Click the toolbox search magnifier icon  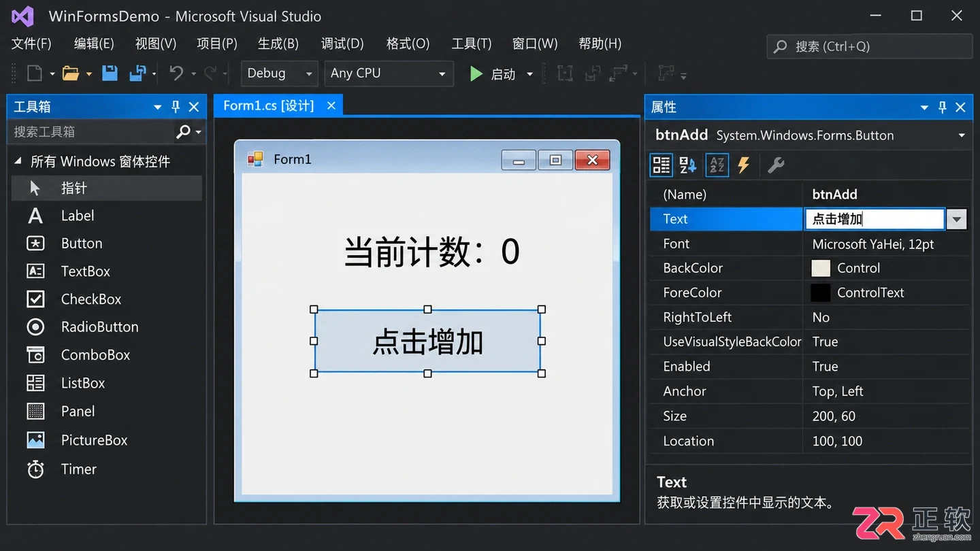pos(183,132)
